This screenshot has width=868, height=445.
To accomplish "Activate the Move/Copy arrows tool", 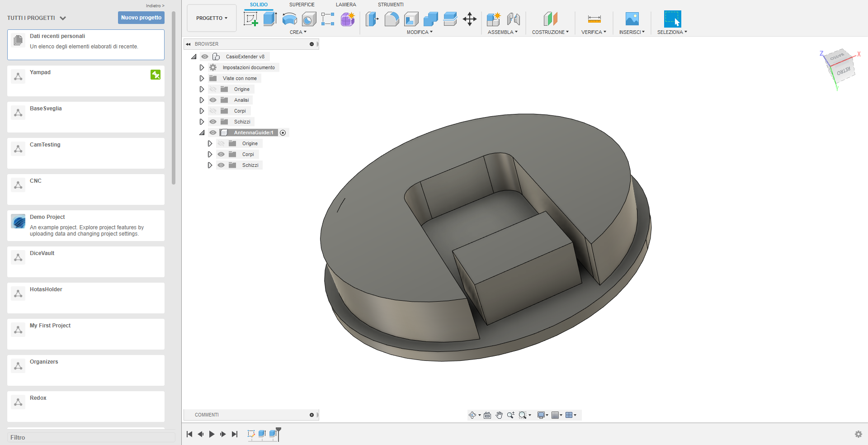I will 470,19.
